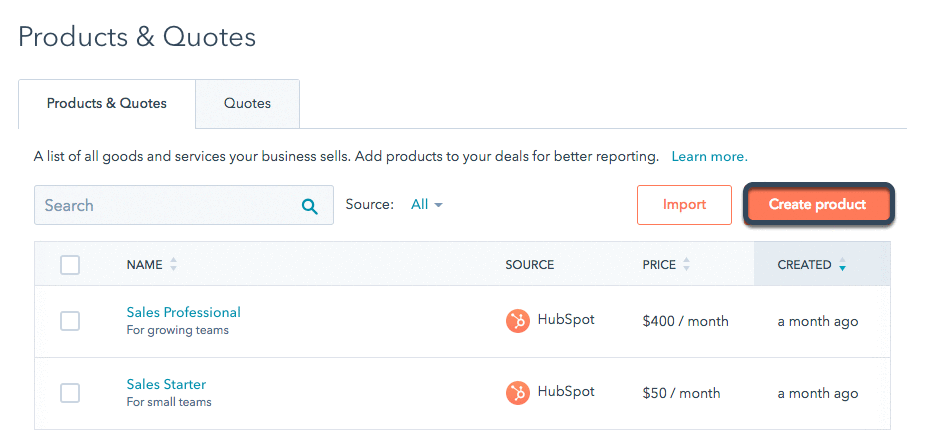Open the Sales Starter product

pos(166,384)
